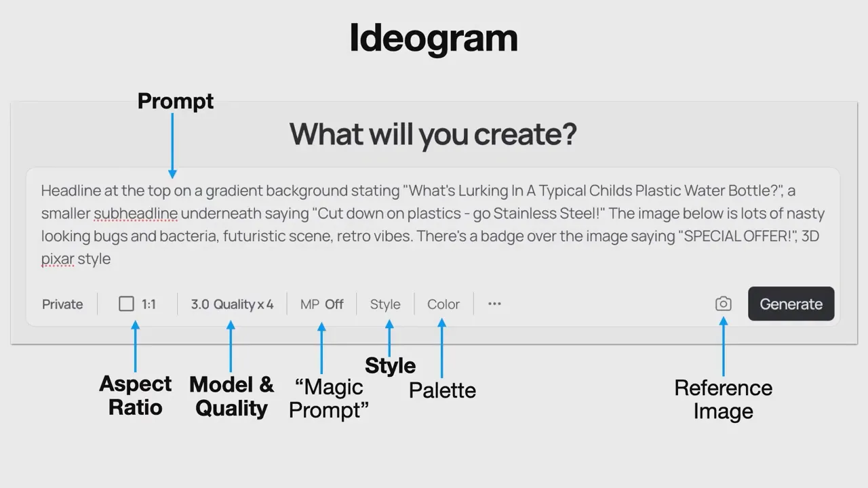The width and height of the screenshot is (868, 488).
Task: Open the 3.0 Quality x 4 model selector
Action: point(232,304)
